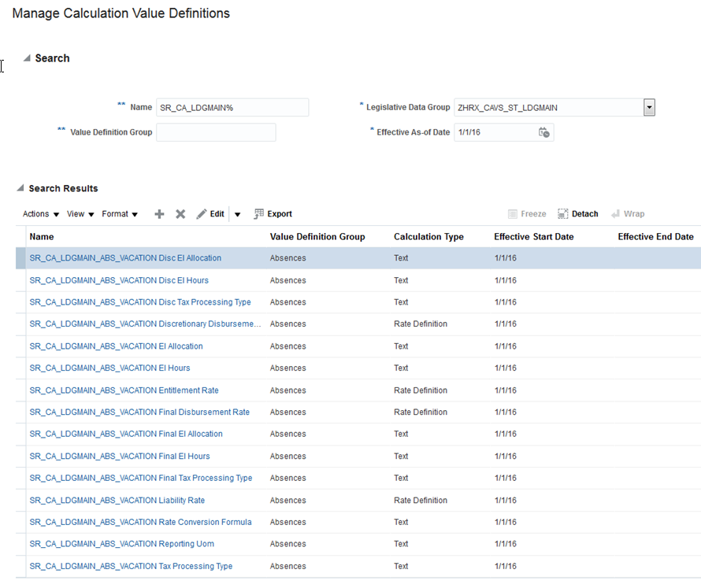Open the View menu
The image size is (701, 588).
point(78,213)
